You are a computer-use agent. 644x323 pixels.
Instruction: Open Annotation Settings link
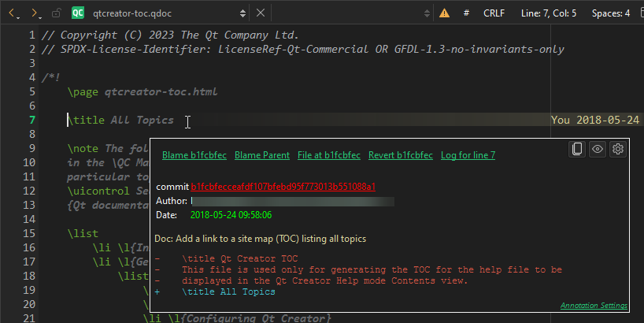click(x=594, y=306)
